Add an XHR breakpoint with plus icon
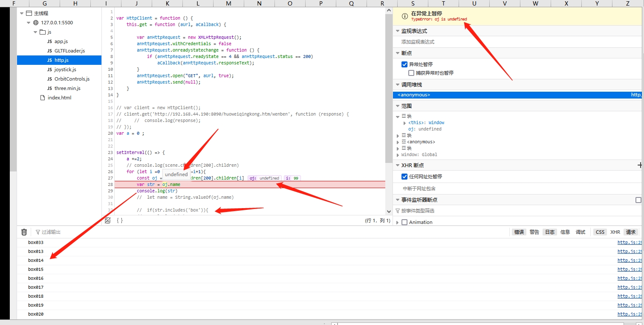The width and height of the screenshot is (644, 325). 640,165
